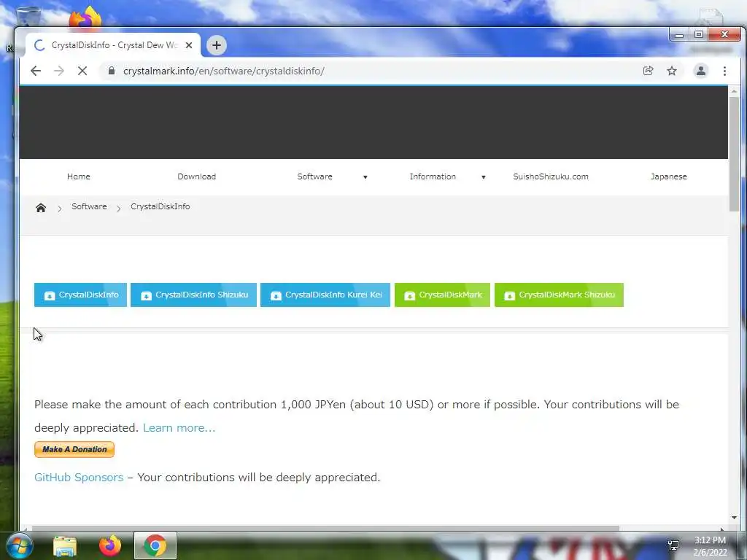Open Firefox desktop shortcut icon
The height and width of the screenshot is (560, 747).
(x=85, y=17)
